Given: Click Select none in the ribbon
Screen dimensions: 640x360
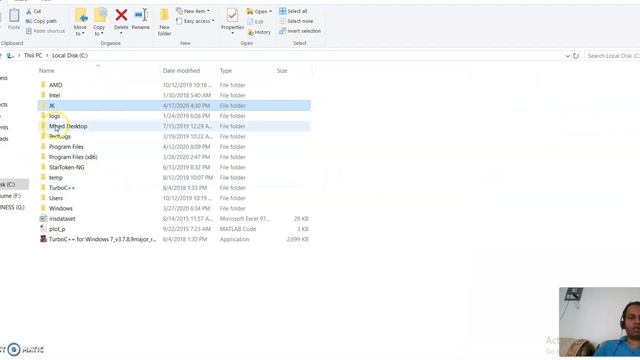Looking at the screenshot, I should [296, 21].
